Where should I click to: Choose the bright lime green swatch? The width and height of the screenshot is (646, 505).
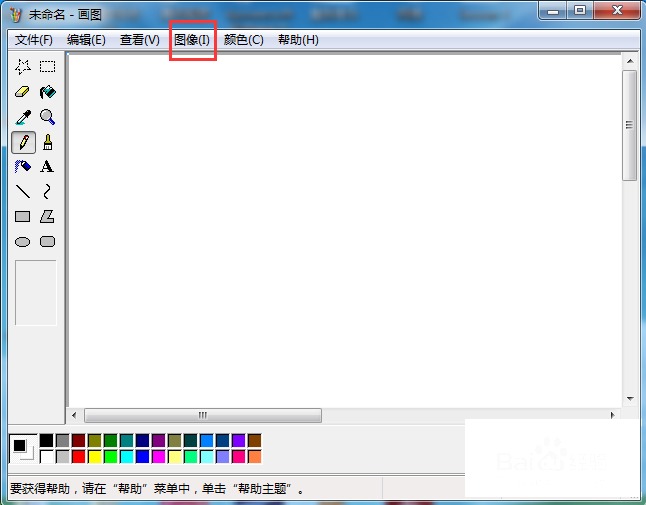(110, 456)
